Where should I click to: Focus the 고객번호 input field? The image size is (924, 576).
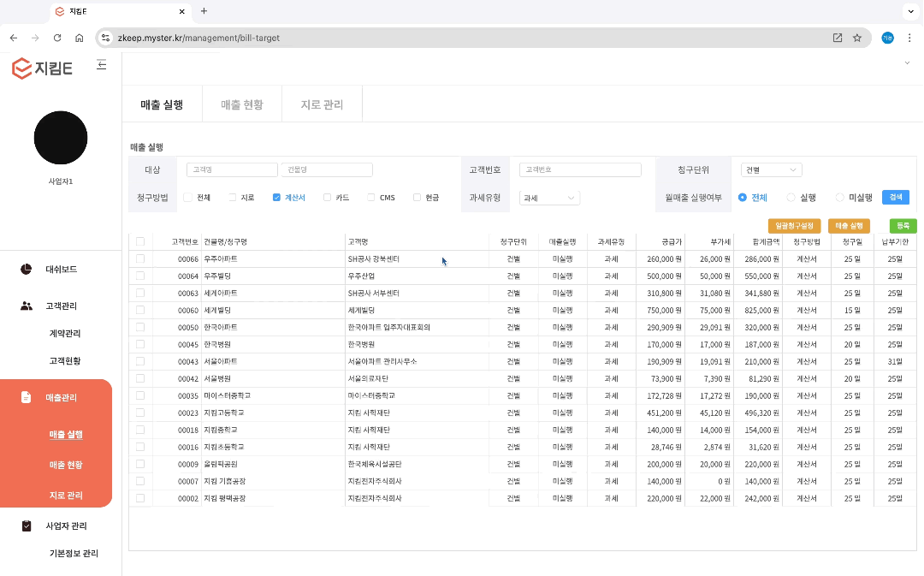click(580, 170)
